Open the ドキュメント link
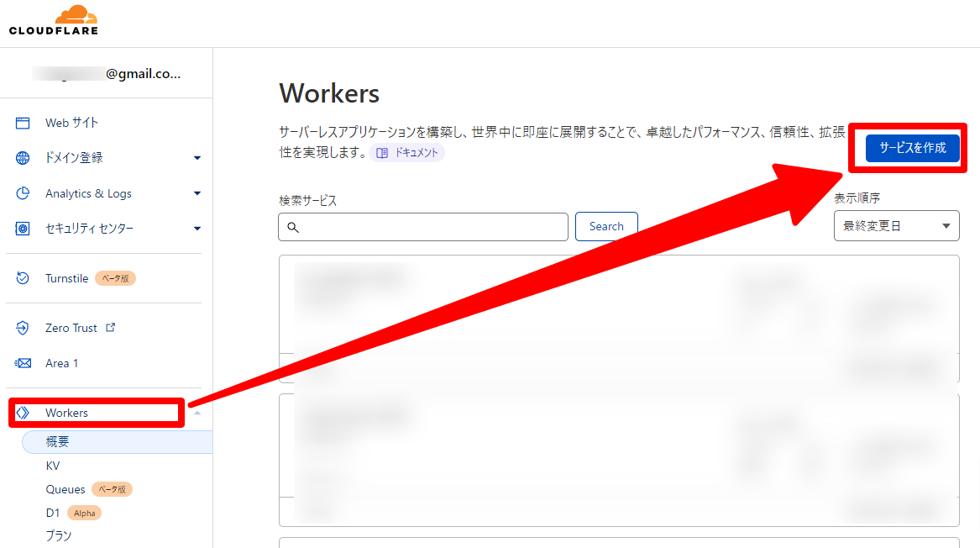980x548 pixels. [407, 153]
